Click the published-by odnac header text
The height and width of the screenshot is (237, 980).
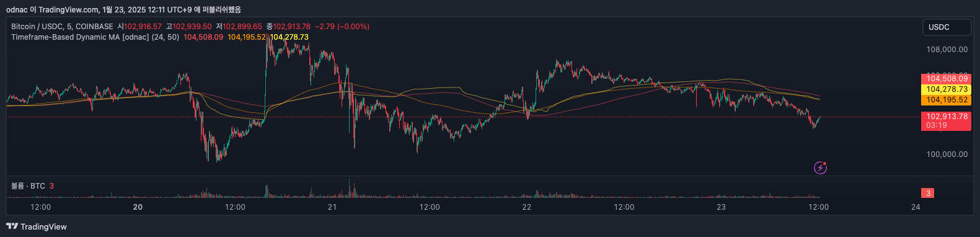(123, 9)
